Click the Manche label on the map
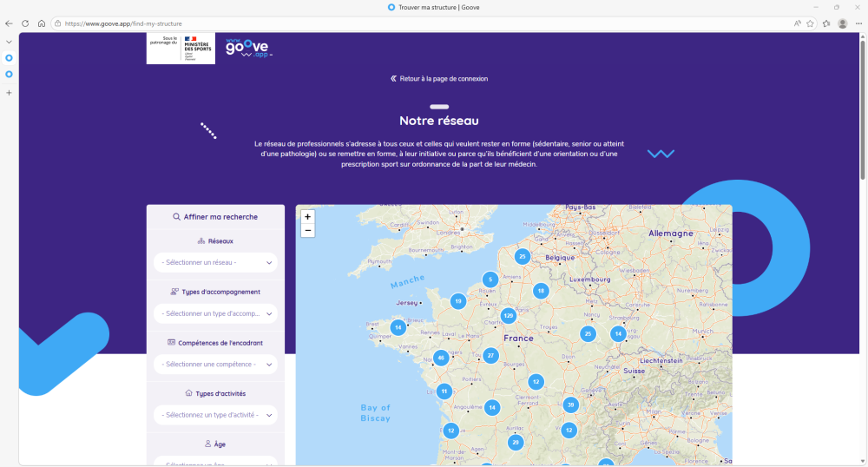Image resolution: width=868 pixels, height=467 pixels. 407,281
